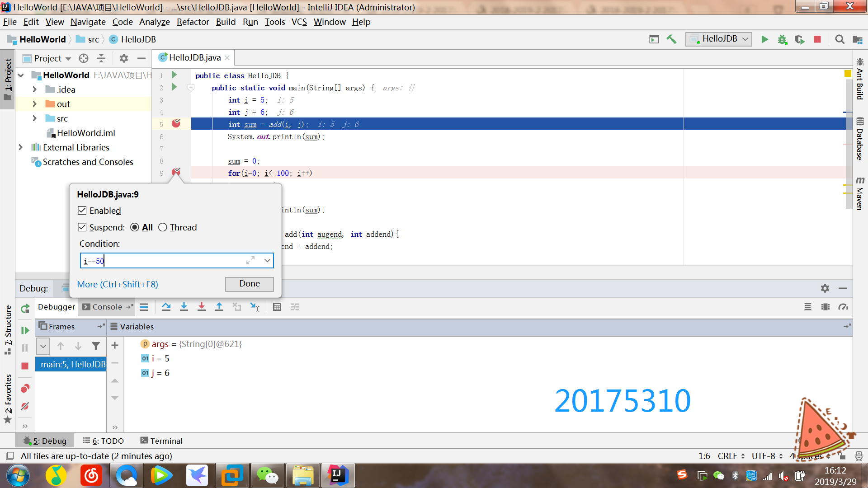Open the Project view selector dropdown

pyautogui.click(x=47, y=58)
